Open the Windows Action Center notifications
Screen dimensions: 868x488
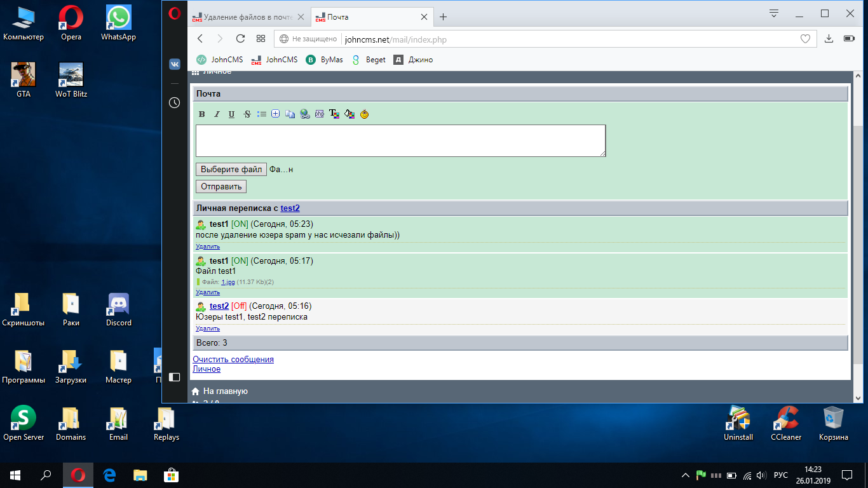847,475
